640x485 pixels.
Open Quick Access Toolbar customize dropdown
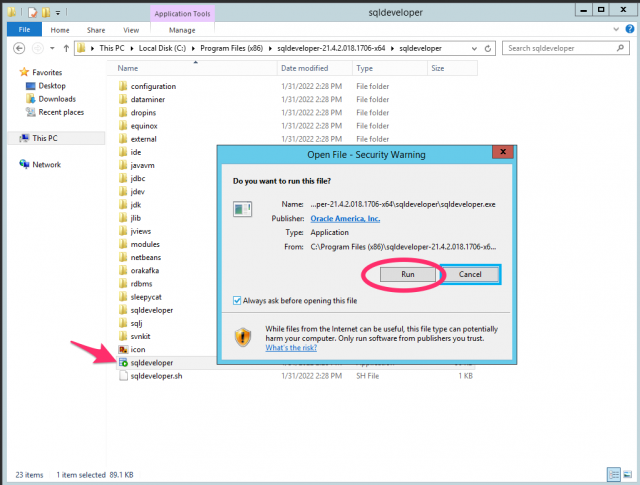(x=58, y=13)
